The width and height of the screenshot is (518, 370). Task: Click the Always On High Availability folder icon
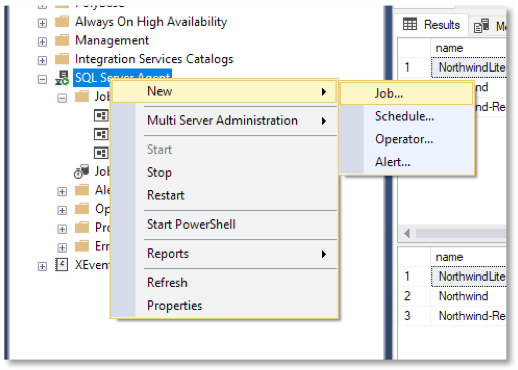tap(62, 21)
